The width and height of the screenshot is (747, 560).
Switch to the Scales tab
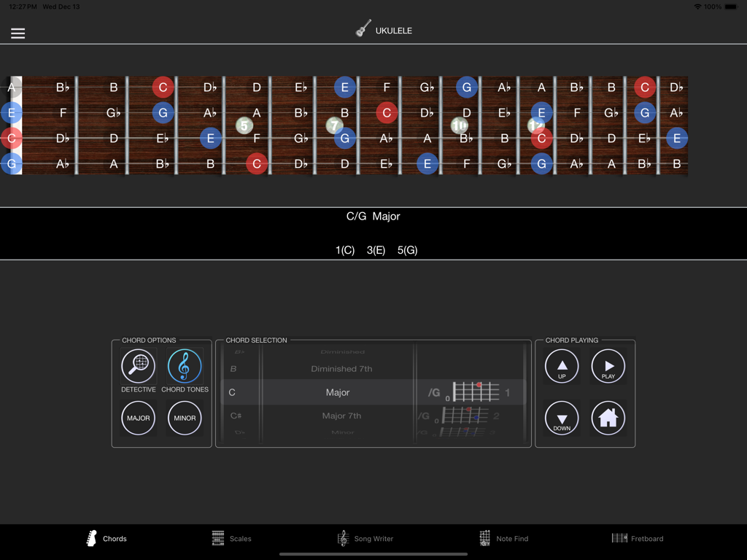(x=231, y=538)
